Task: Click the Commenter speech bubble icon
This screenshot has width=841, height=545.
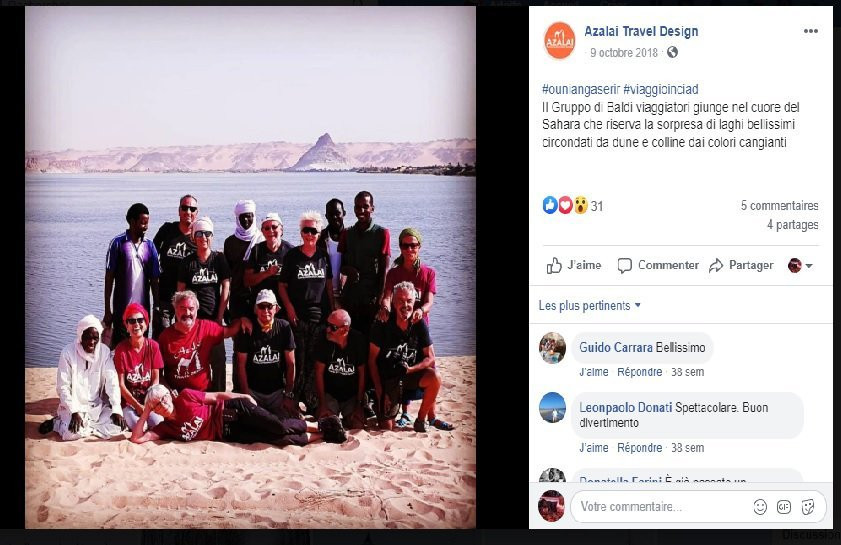Action: 624,266
